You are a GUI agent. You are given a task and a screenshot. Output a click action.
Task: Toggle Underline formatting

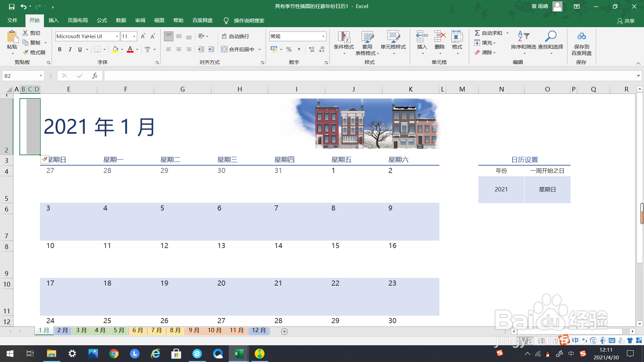pyautogui.click(x=80, y=49)
